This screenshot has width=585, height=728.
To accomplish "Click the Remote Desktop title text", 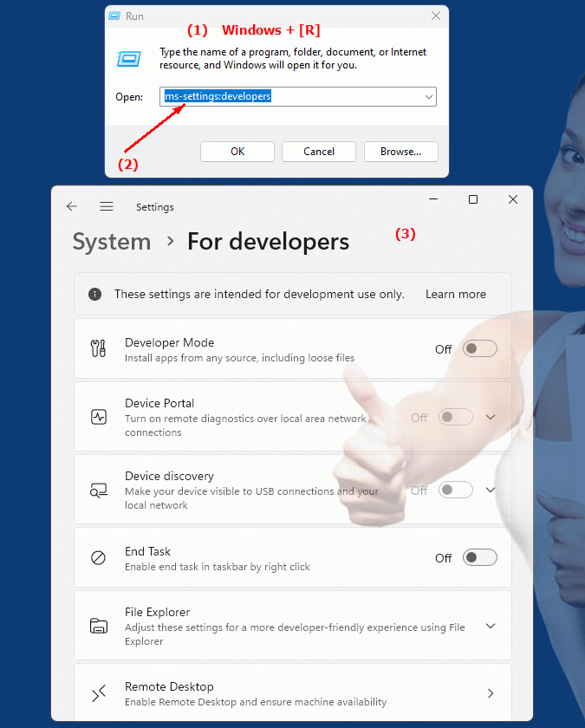I will (x=169, y=686).
